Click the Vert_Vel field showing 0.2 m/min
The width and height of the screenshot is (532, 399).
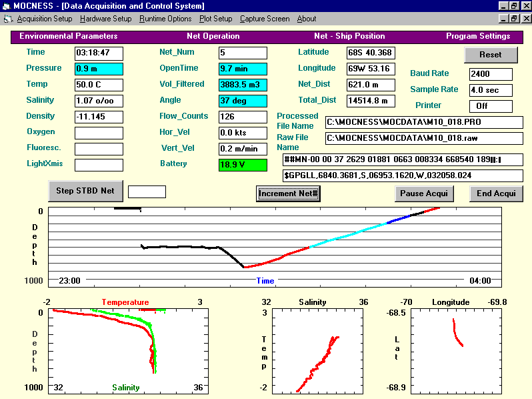click(243, 149)
